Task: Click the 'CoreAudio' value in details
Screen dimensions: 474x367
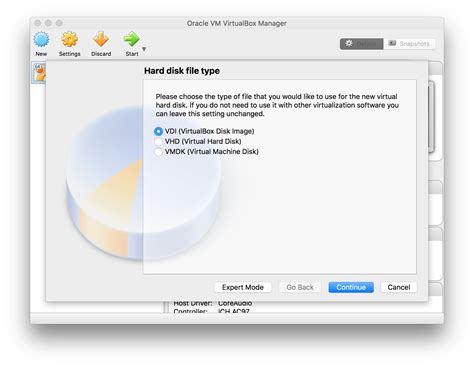Action: [235, 303]
